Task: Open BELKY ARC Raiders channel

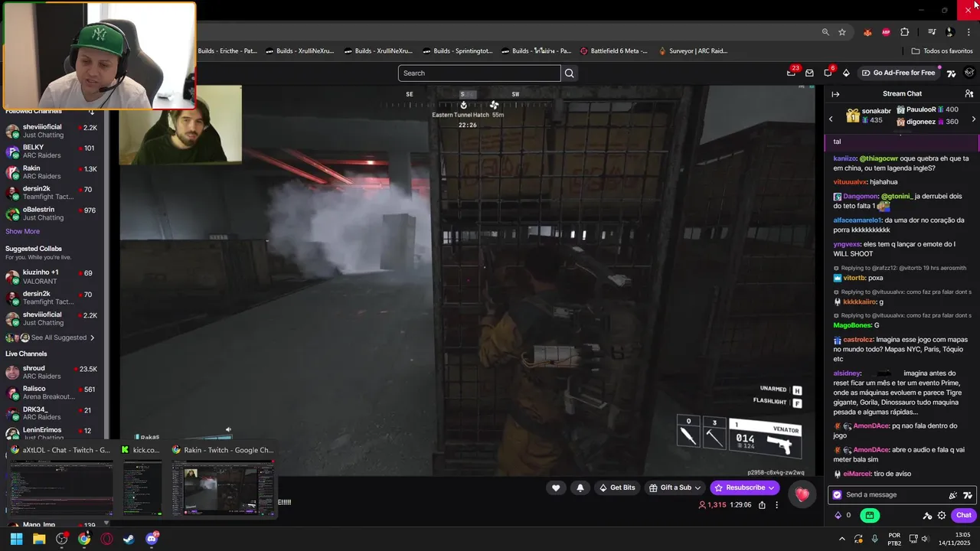Action: 52,152
